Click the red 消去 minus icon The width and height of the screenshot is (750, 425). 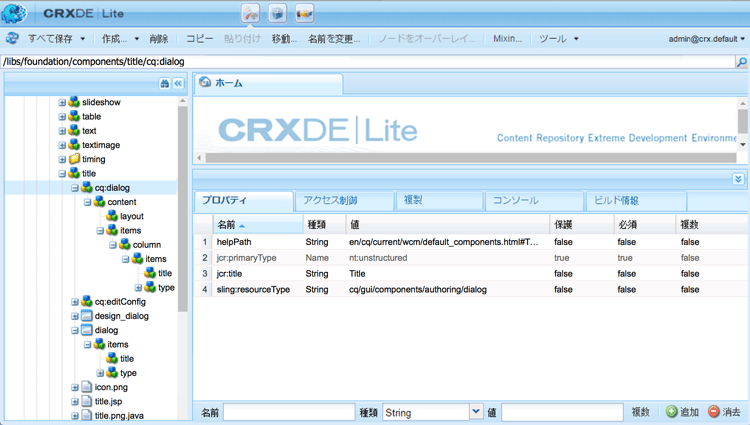(714, 411)
